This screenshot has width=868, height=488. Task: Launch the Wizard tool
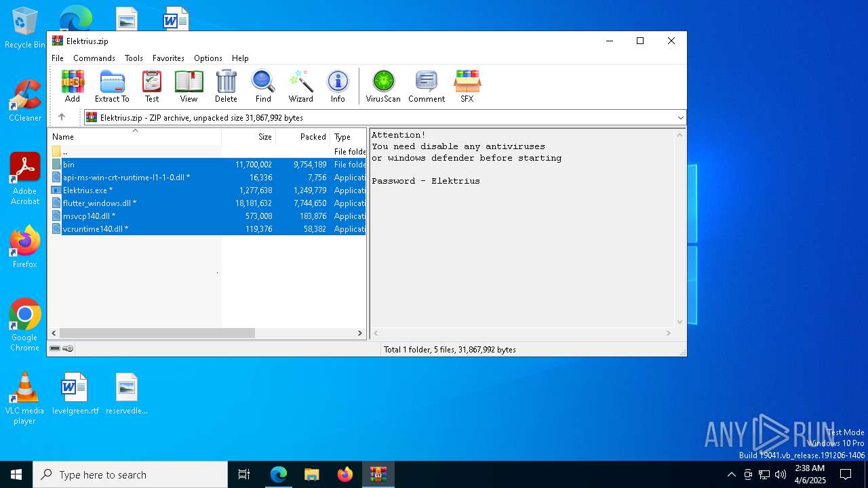click(300, 86)
